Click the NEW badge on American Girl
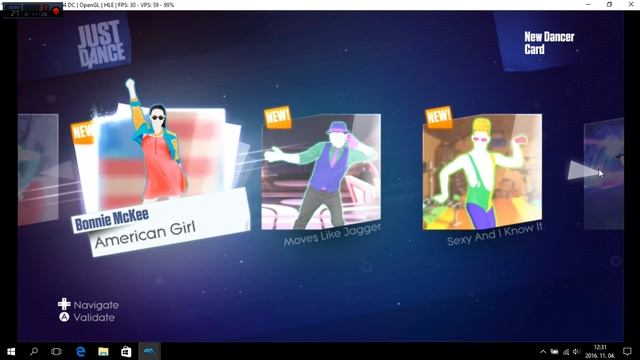The image size is (640, 360). (82, 133)
